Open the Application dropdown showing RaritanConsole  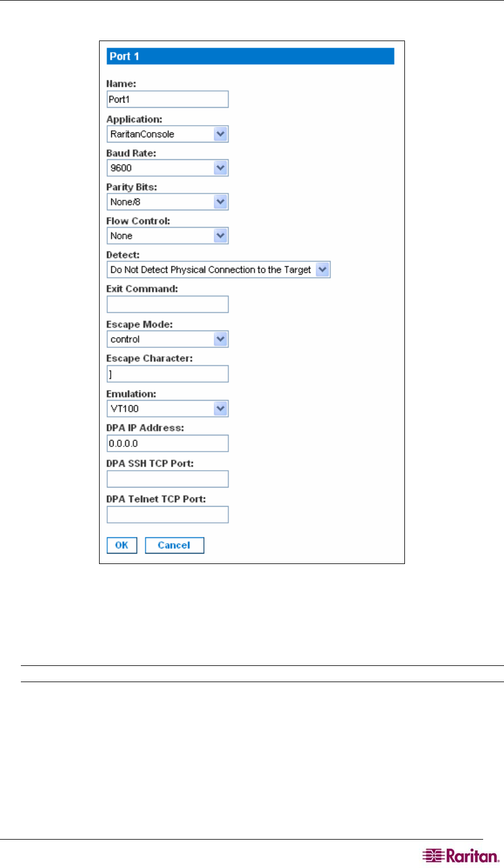[167, 134]
